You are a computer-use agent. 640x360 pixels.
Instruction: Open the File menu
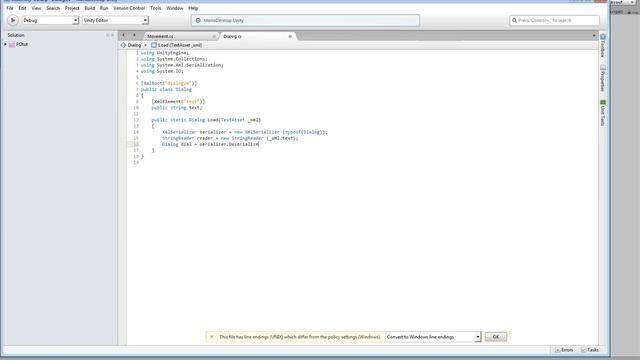pos(10,8)
